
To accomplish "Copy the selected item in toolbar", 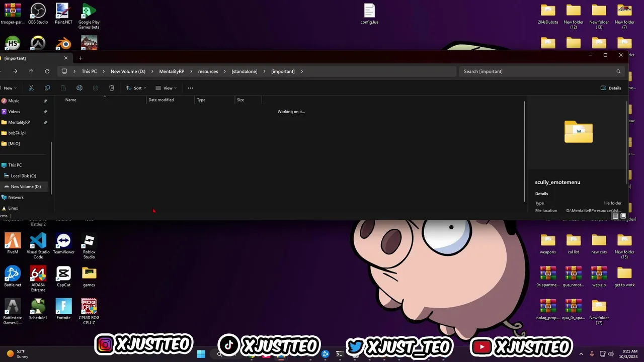I will click(x=47, y=88).
